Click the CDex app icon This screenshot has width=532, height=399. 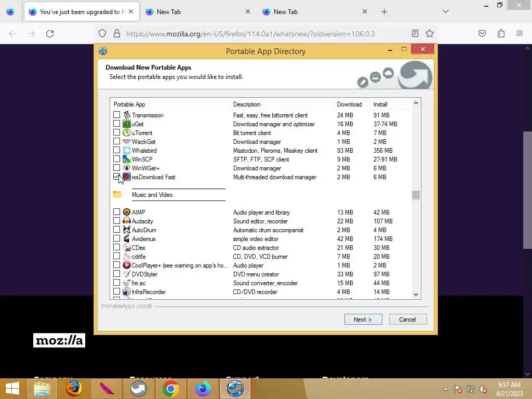pos(127,247)
